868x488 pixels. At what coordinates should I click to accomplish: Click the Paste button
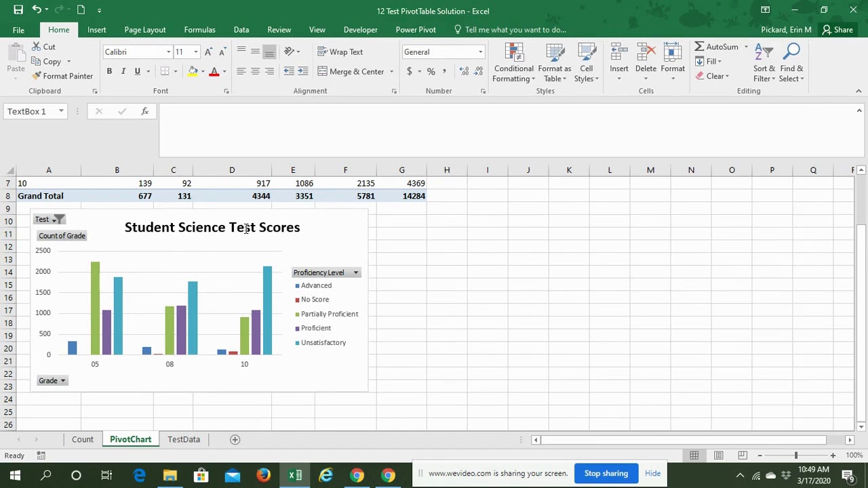click(x=16, y=59)
